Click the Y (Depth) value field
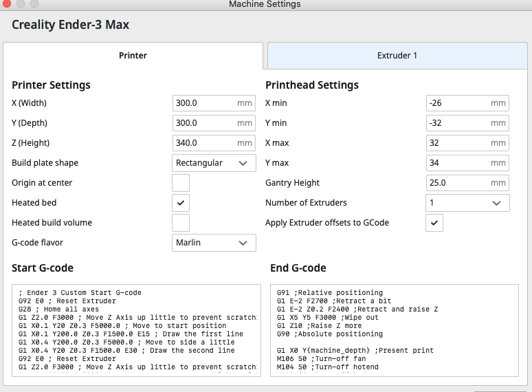 tap(214, 123)
